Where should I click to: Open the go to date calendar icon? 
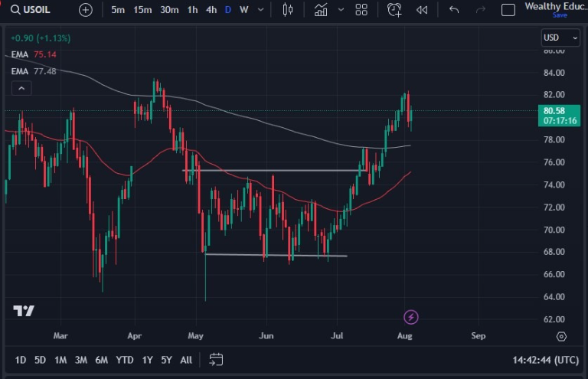coord(216,359)
